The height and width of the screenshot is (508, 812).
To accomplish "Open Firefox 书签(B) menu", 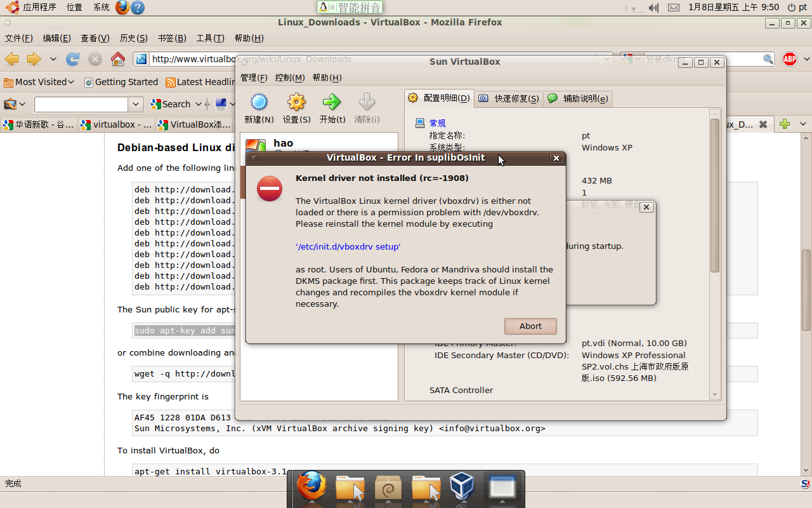I will [x=172, y=38].
